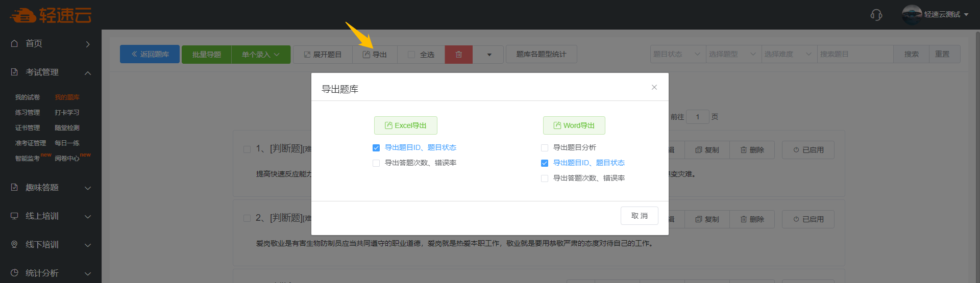The width and height of the screenshot is (980, 283).
Task: Click the red trash delete icon
Action: (458, 55)
